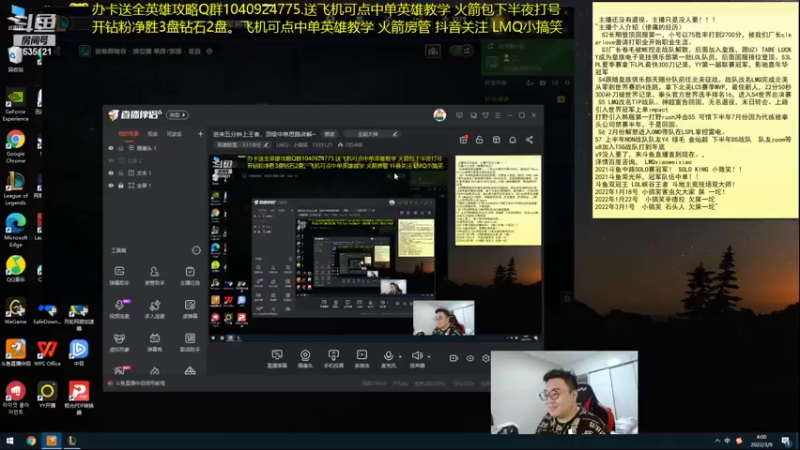
Task: Toggle visibility of 全屏 1 source
Action: [111, 186]
